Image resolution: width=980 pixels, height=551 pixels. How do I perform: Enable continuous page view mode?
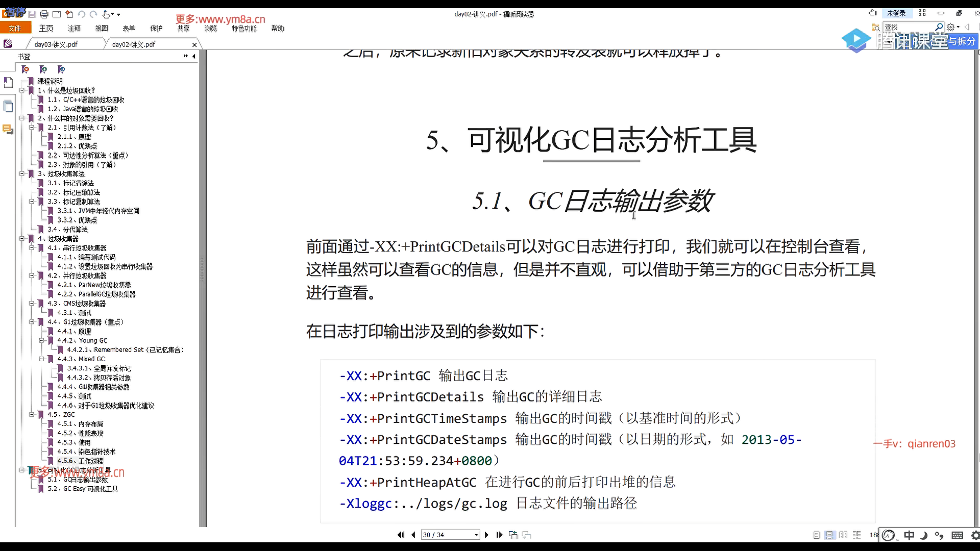(x=829, y=535)
